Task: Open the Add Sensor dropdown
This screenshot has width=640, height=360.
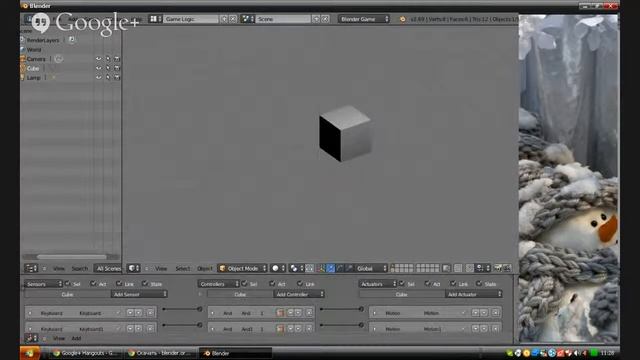Action: (139, 294)
